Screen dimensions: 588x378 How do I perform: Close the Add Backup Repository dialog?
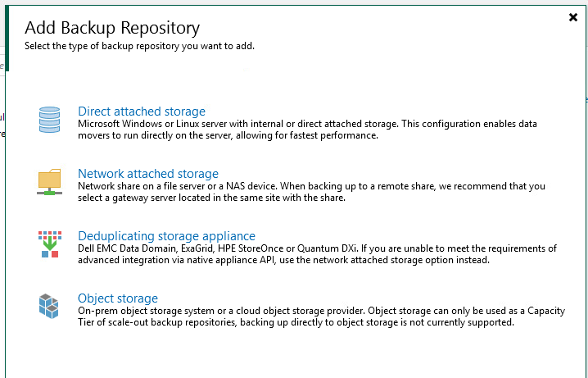(x=573, y=17)
